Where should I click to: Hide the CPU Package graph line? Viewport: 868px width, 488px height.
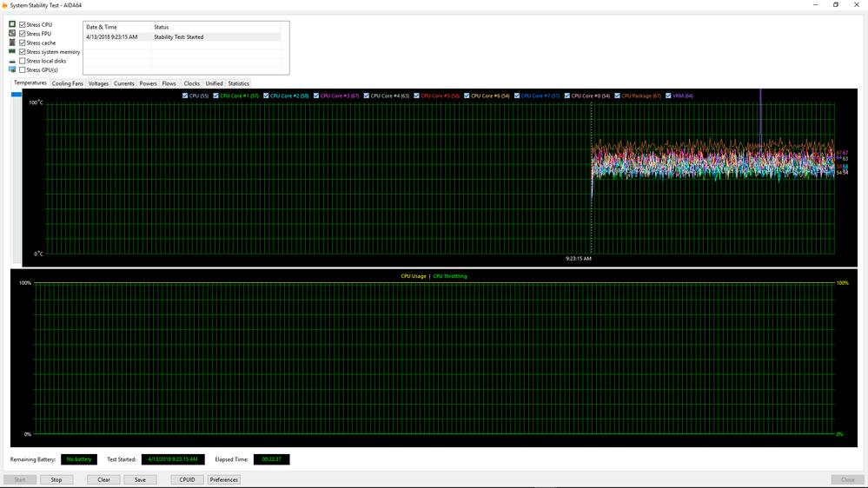[x=617, y=96]
